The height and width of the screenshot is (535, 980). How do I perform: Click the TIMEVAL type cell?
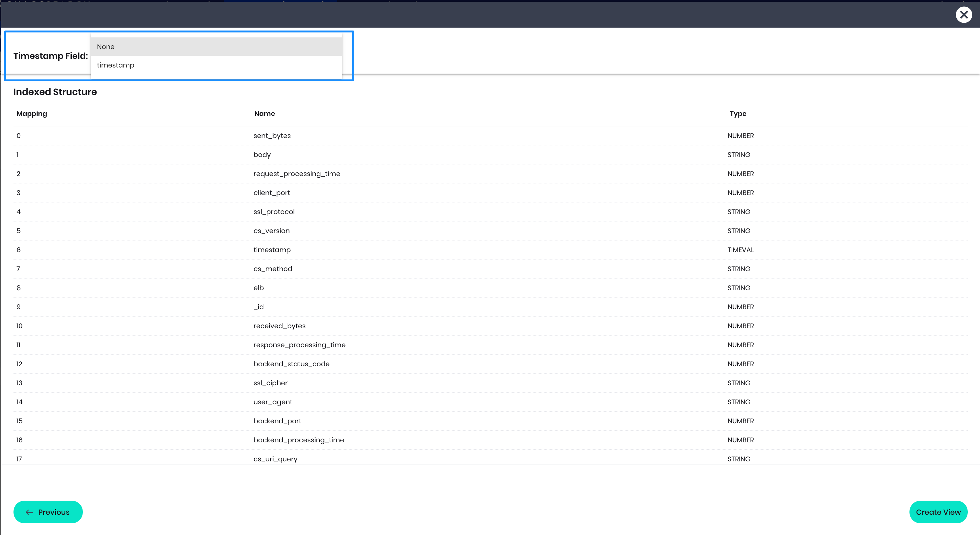(740, 250)
